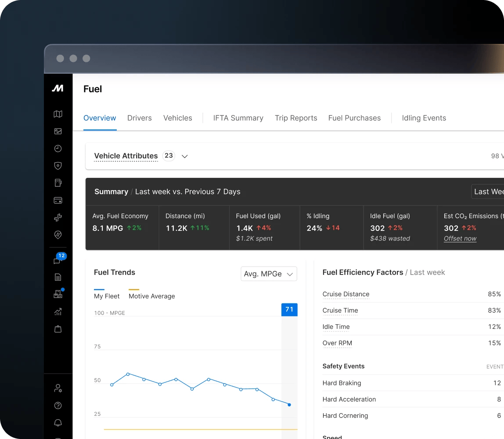
Task: Open the Avg. MPGe dropdown
Action: [x=269, y=274]
